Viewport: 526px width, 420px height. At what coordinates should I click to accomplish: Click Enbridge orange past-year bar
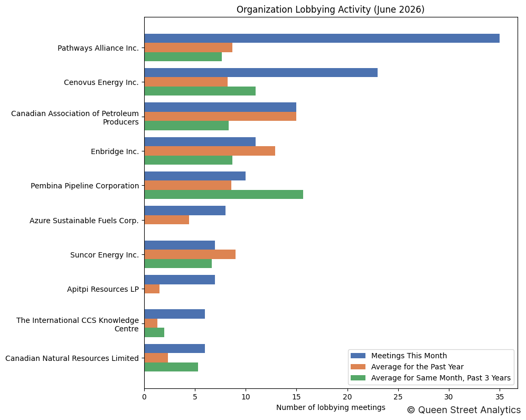(x=210, y=151)
